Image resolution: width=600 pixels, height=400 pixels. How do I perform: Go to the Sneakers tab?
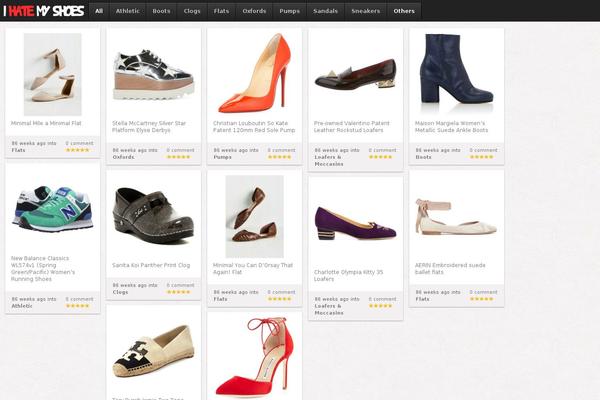pyautogui.click(x=366, y=11)
